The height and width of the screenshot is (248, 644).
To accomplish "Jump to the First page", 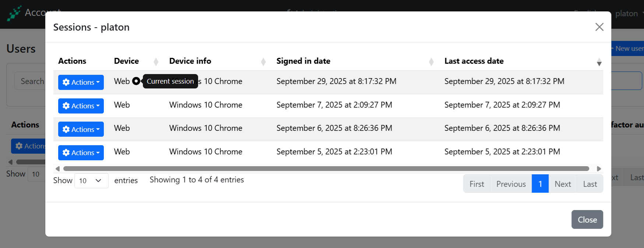I will (x=476, y=184).
